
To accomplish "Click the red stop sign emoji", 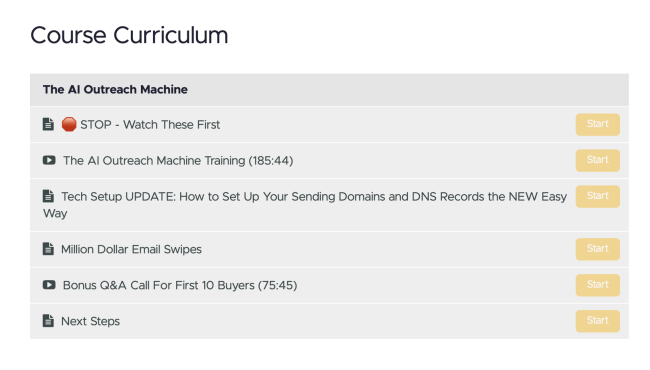I will (69, 124).
